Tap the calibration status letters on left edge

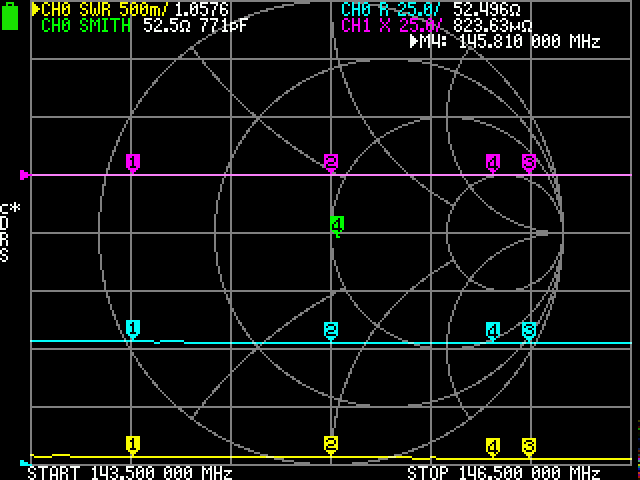click(x=5, y=232)
